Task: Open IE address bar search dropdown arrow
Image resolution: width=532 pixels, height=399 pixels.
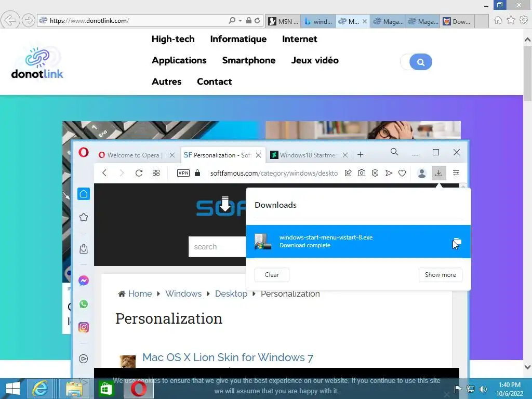Action: tap(240, 21)
